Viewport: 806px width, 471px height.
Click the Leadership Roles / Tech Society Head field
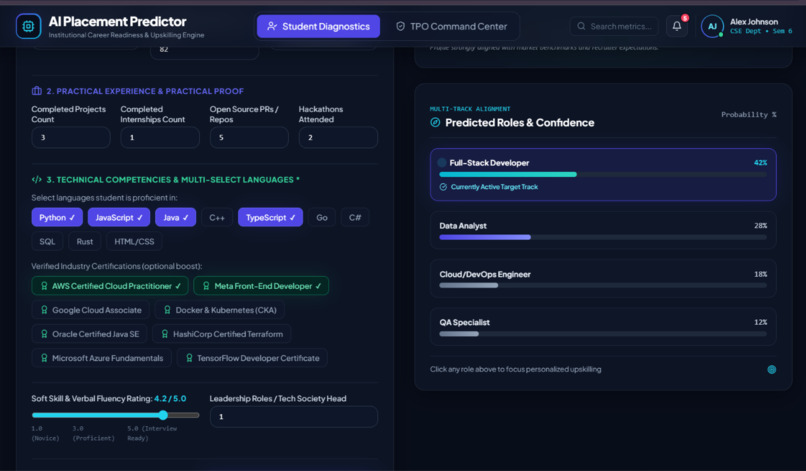[x=294, y=416]
